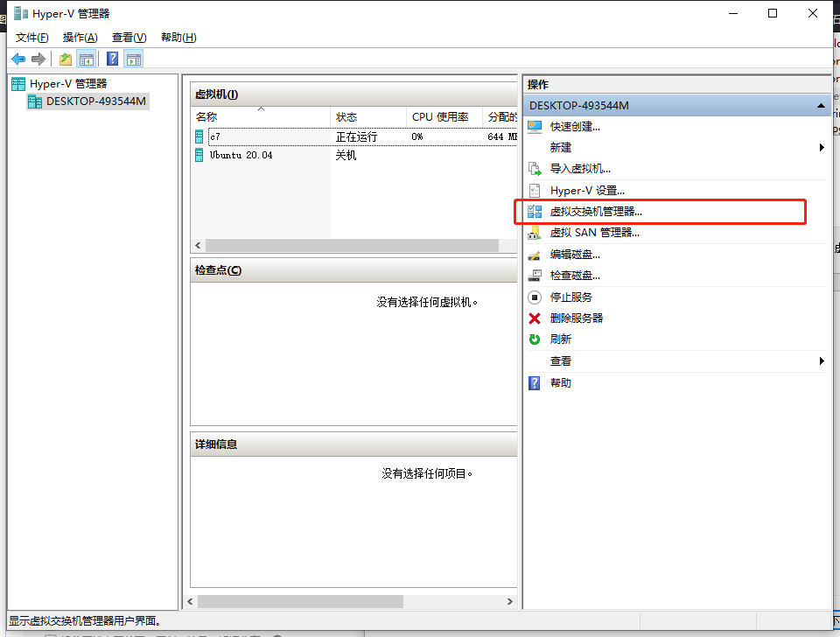Click the DESKTOP-493544M server icon in tree
This screenshot has height=637, width=840.
35,101
